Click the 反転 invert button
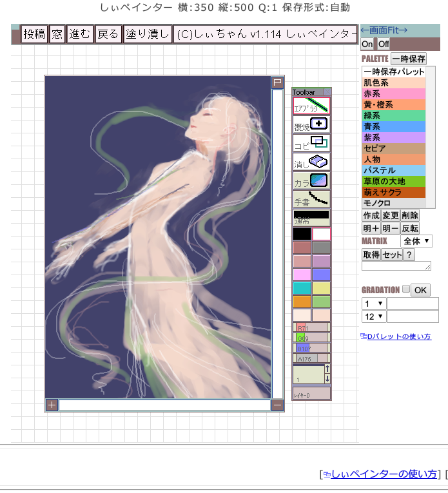The width and height of the screenshot is (448, 493). (409, 228)
